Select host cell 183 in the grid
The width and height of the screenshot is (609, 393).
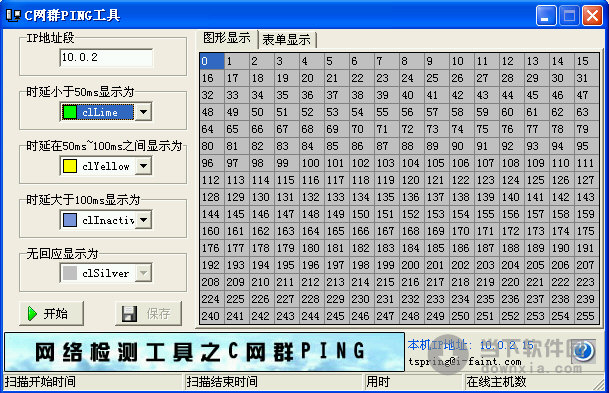click(386, 248)
